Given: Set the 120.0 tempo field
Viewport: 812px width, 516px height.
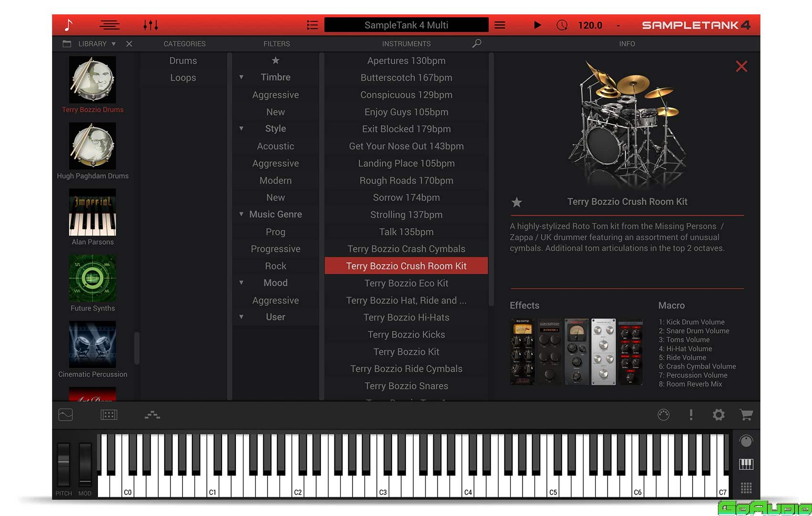Looking at the screenshot, I should pos(590,25).
